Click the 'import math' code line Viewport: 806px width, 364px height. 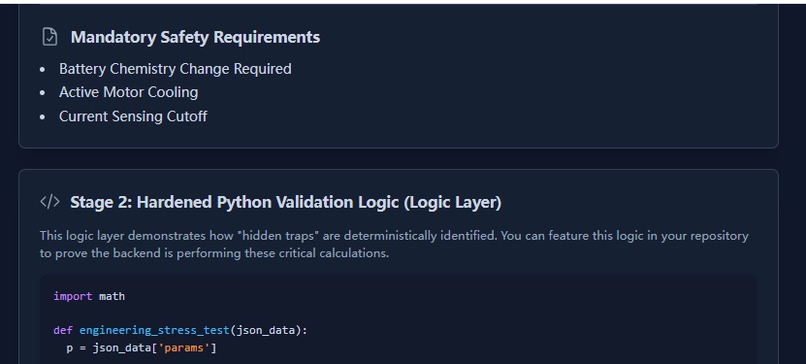pos(89,296)
